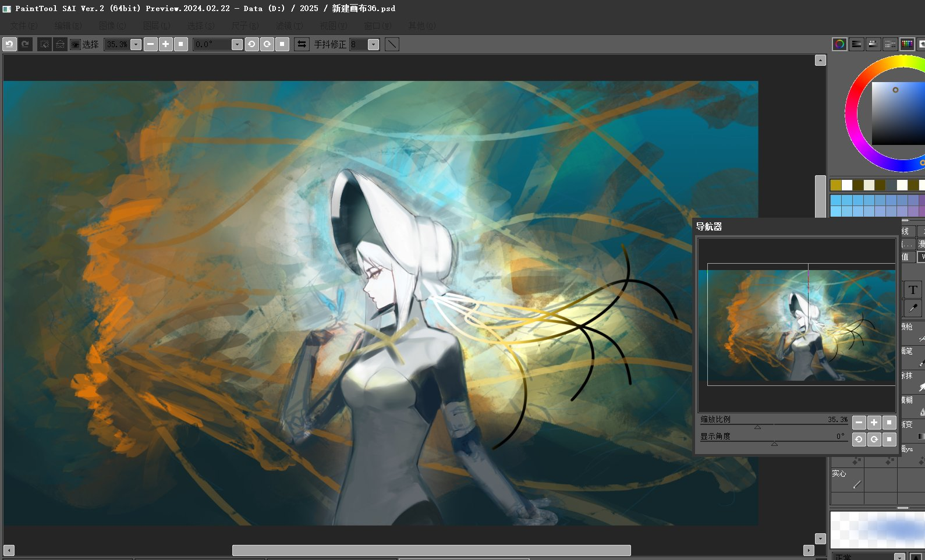Click the redo button in the toolbar

coord(25,44)
